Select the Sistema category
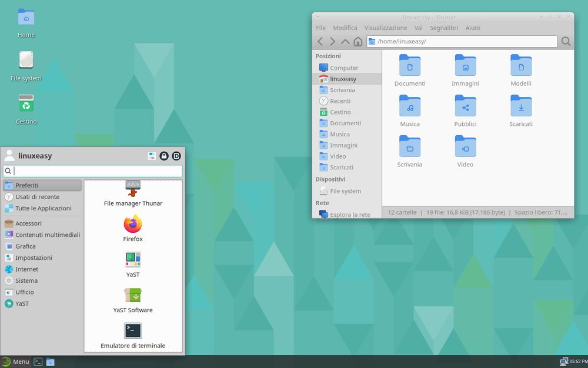 [42, 280]
